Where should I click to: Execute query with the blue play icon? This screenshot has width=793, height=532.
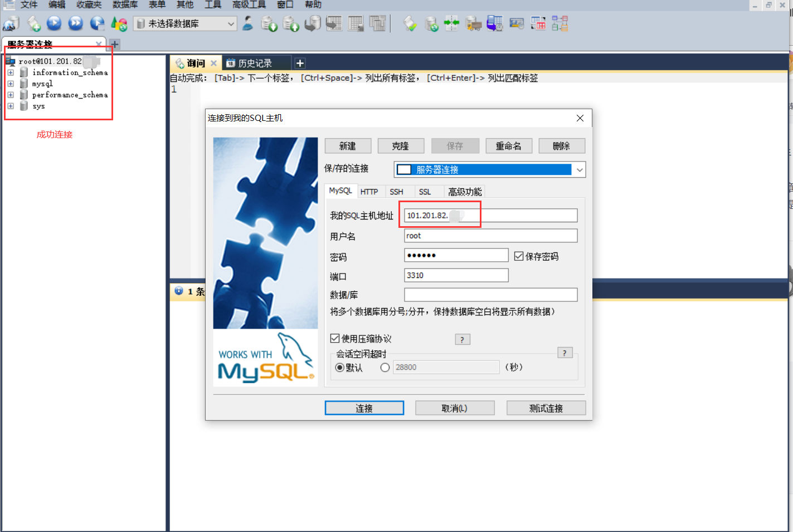54,23
